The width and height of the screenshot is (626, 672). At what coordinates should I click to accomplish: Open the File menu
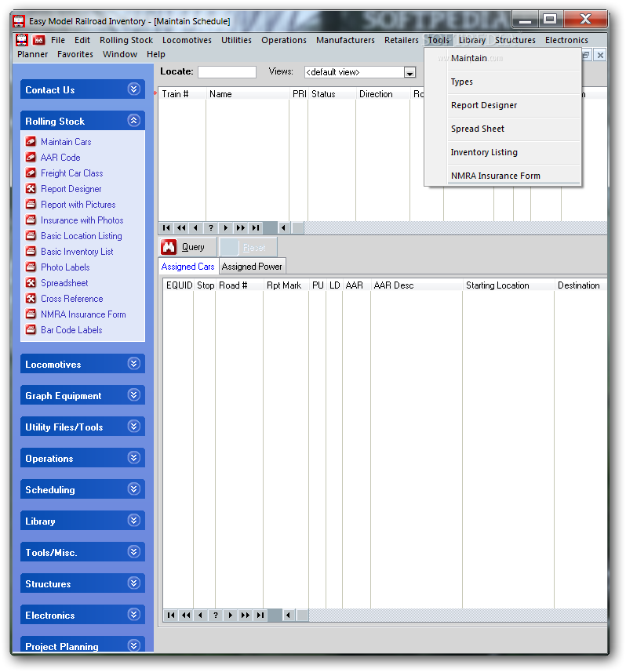pos(58,40)
